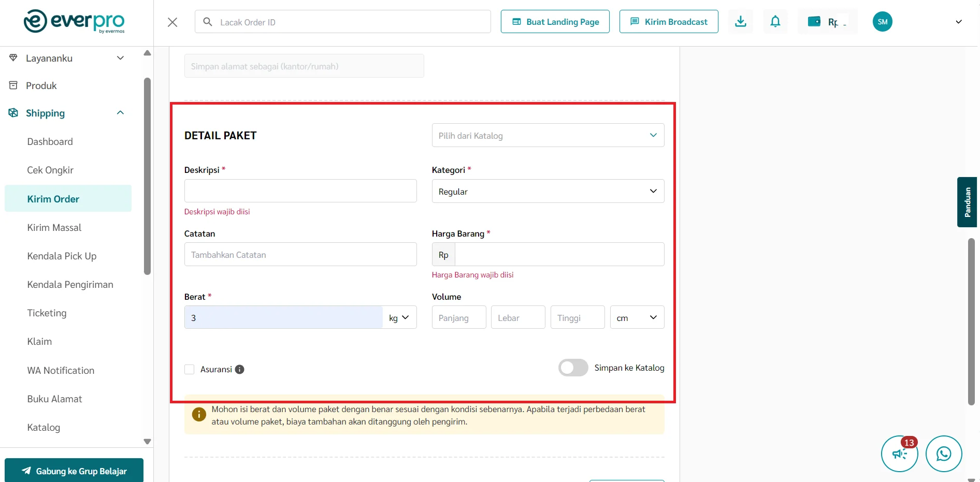Enable the Asuransi checkbox
The height and width of the screenshot is (482, 980).
pyautogui.click(x=190, y=369)
